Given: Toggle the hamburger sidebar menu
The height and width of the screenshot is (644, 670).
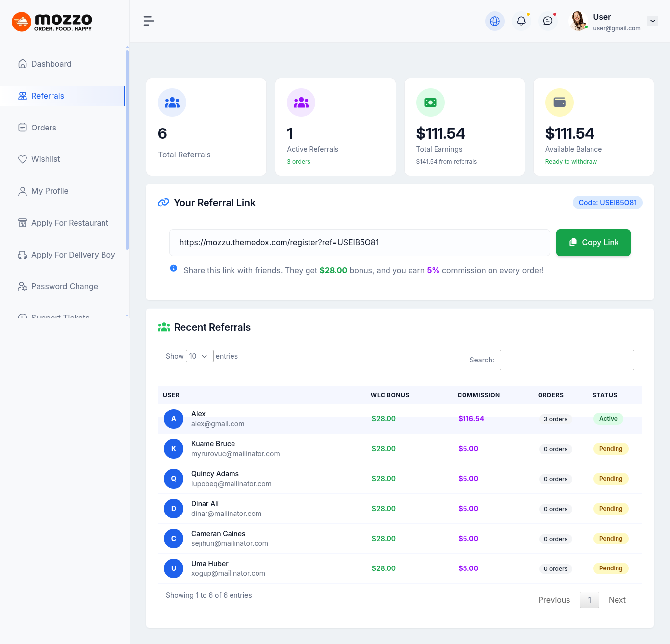Looking at the screenshot, I should coord(148,21).
